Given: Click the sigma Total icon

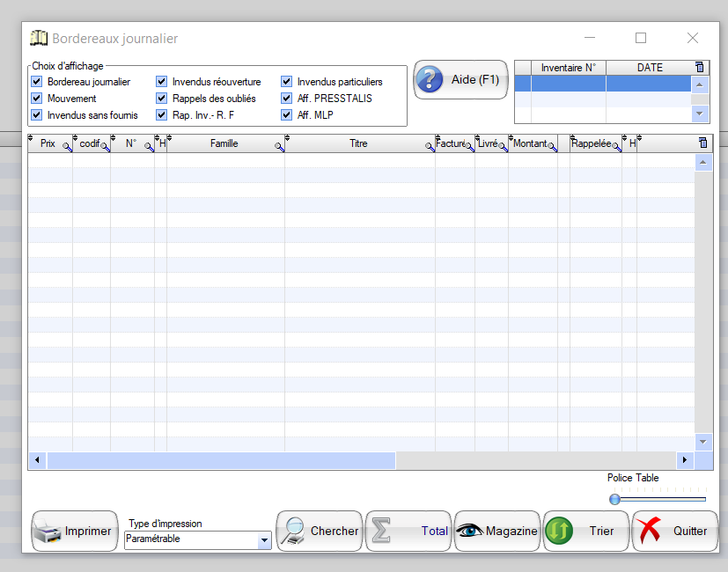Looking at the screenshot, I should (381, 532).
